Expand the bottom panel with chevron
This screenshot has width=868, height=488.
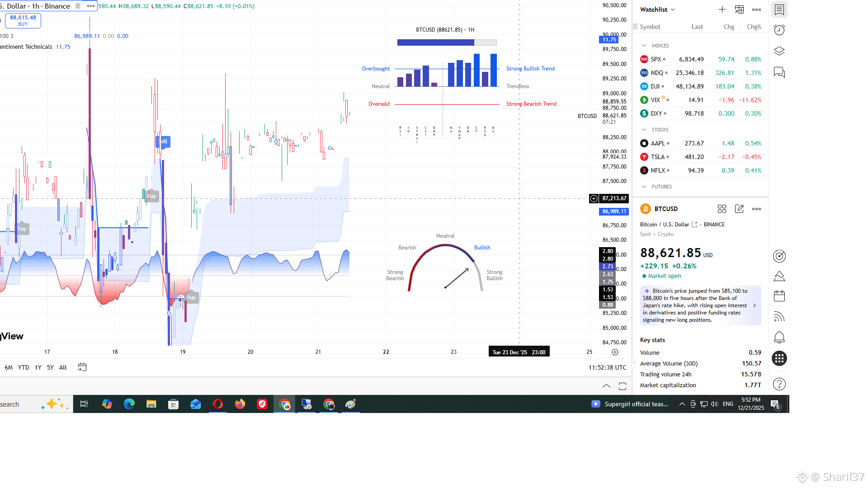pos(606,386)
